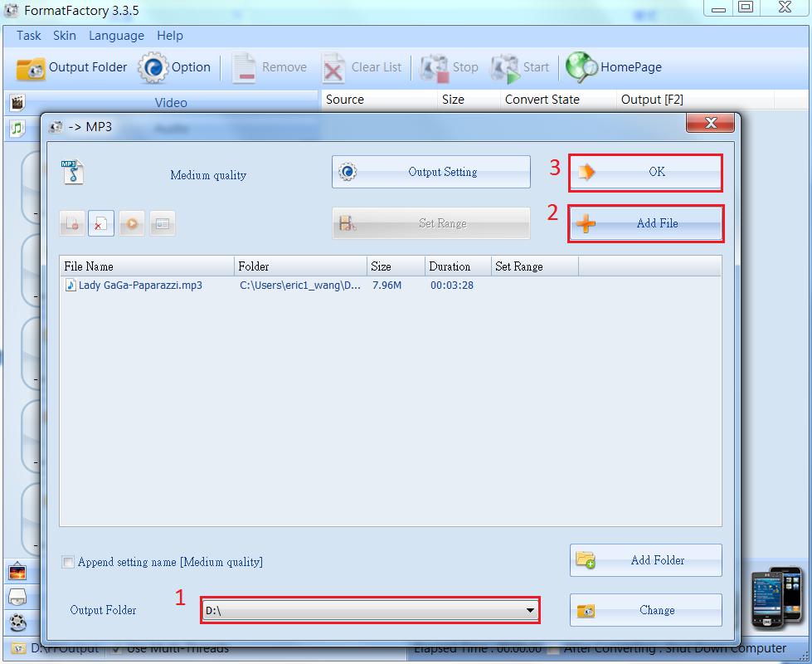Click the Output Setting button
Viewport: 812px width, 664px height.
coord(430,172)
